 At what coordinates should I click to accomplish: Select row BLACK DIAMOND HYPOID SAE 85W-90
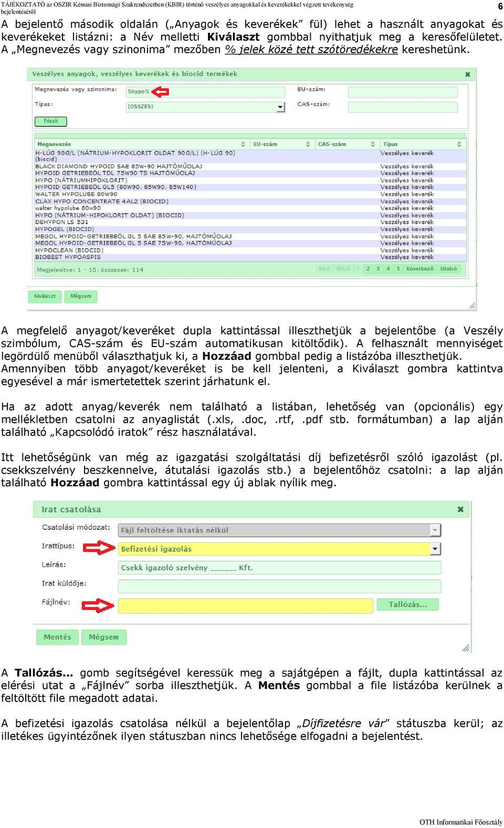click(250, 166)
